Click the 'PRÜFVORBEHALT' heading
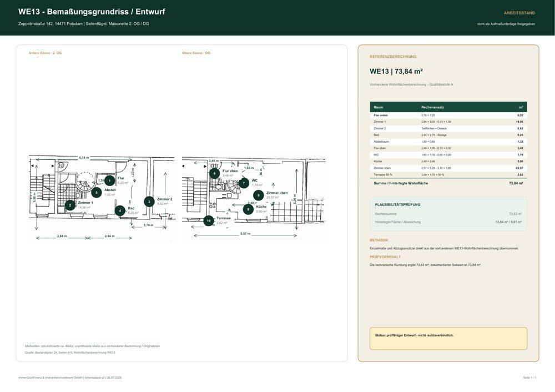 point(386,257)
